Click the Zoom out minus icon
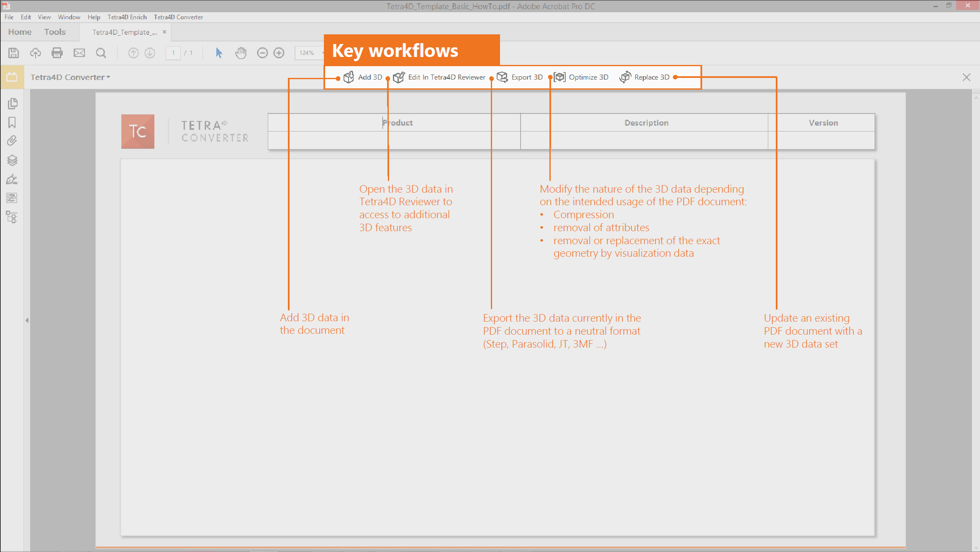Image resolution: width=980 pixels, height=552 pixels. 262,53
